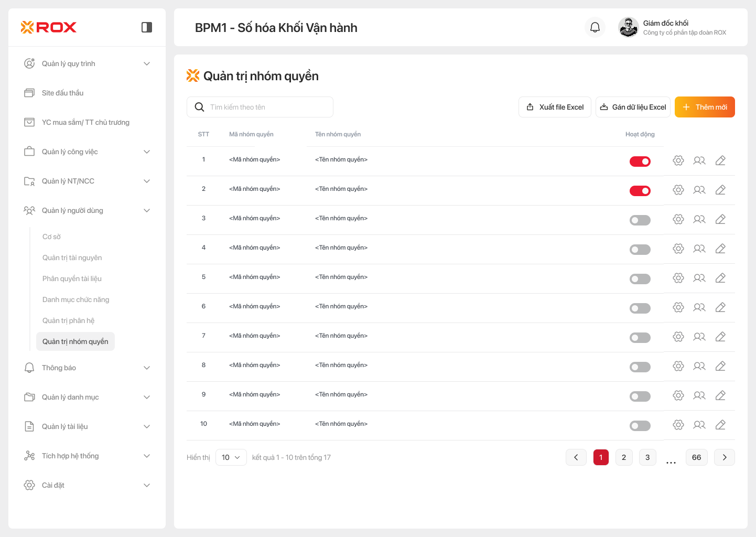Click the users icon in row 3
The width and height of the screenshot is (756, 537).
coord(699,219)
